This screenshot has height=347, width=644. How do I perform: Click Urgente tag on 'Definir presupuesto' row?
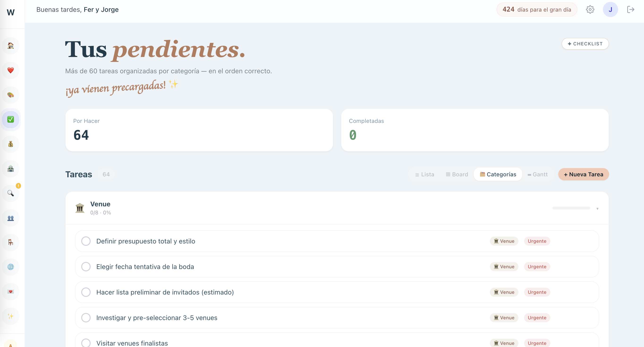(537, 241)
